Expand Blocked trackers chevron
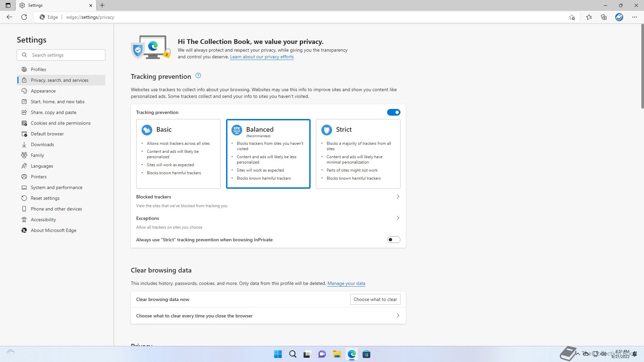This screenshot has width=644, height=362. 398,197
